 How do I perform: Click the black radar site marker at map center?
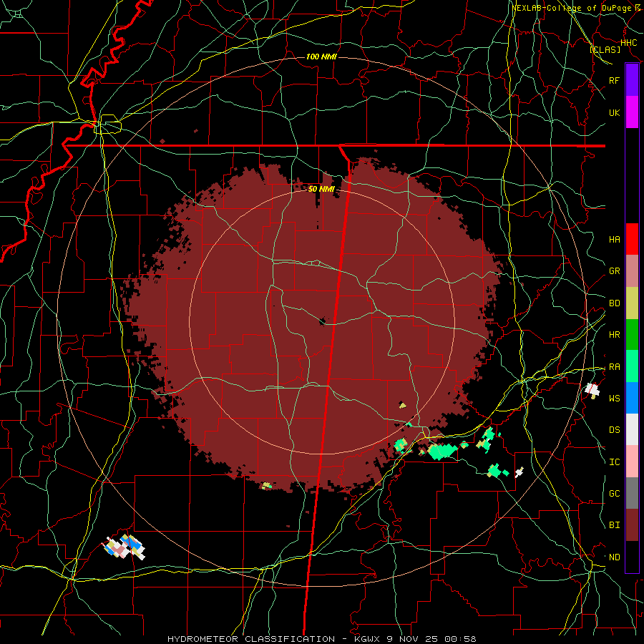click(323, 321)
